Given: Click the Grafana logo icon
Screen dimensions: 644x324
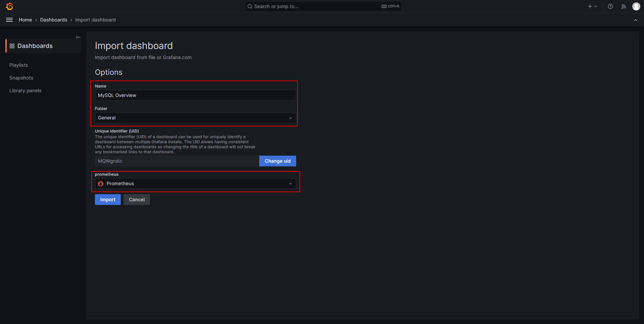Looking at the screenshot, I should pos(9,6).
